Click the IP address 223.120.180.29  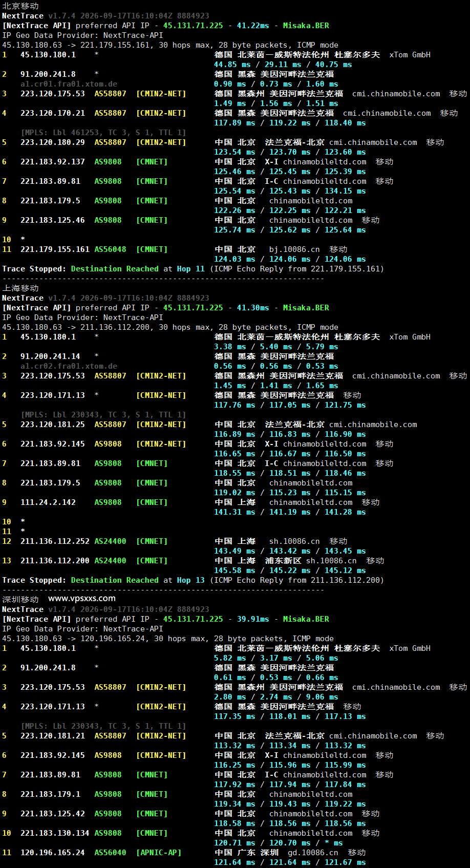pos(53,142)
